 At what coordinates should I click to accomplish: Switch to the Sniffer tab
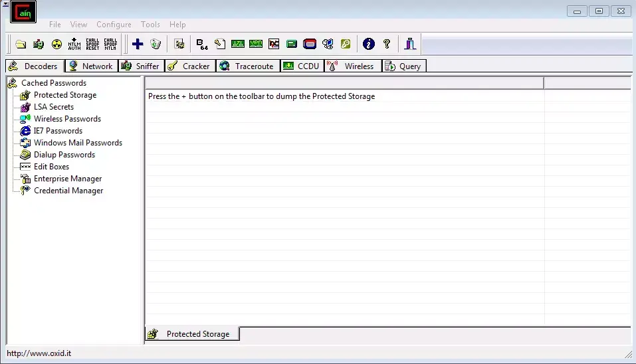point(142,66)
